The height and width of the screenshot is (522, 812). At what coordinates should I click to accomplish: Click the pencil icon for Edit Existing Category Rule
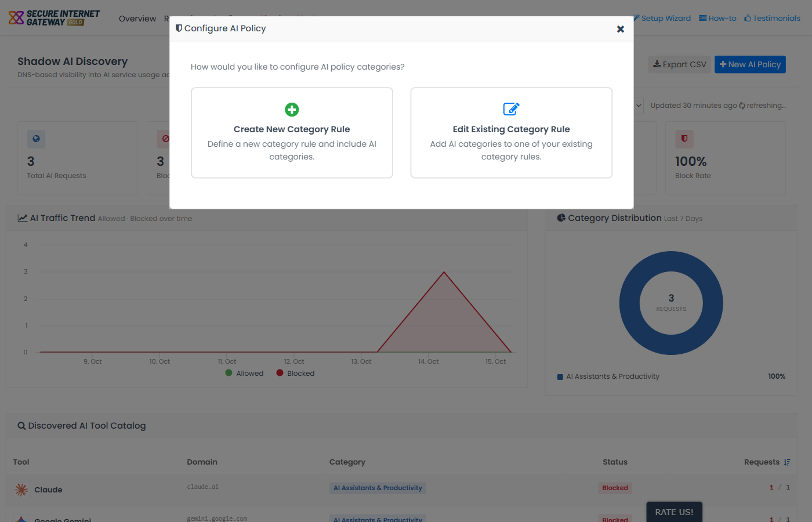pyautogui.click(x=511, y=109)
